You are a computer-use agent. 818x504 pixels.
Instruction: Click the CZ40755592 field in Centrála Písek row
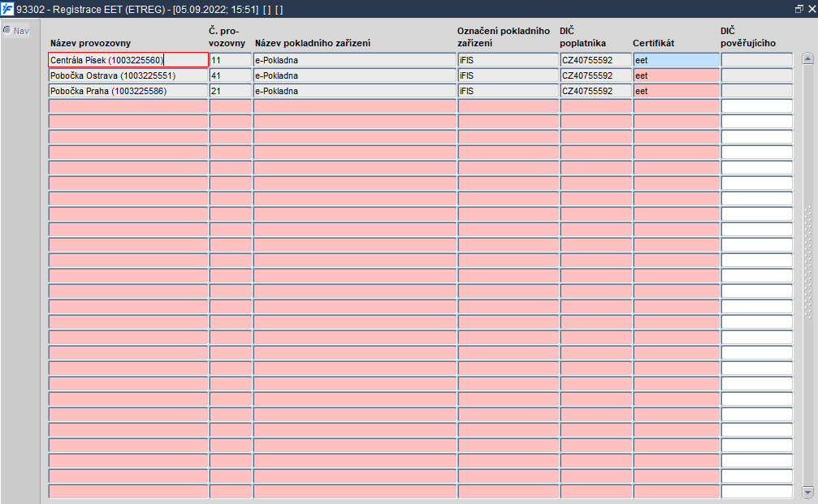tap(595, 60)
